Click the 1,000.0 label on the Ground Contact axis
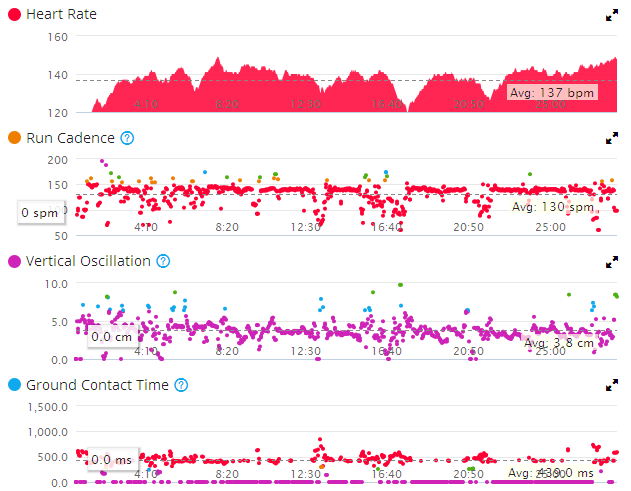This screenshot has height=491, width=631. [47, 432]
